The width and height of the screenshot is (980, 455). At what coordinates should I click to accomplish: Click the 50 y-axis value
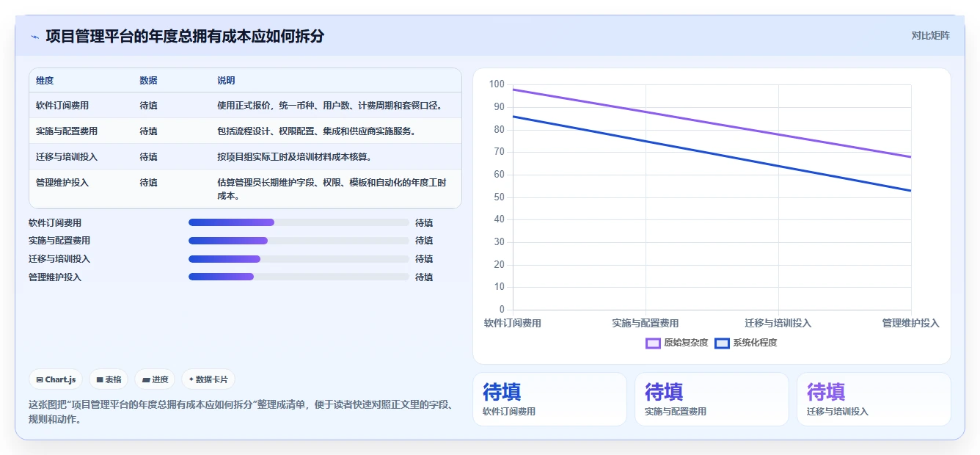pos(500,197)
